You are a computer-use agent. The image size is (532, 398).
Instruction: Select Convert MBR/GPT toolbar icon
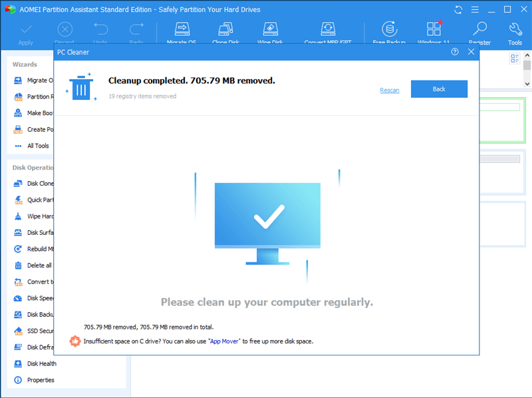click(328, 29)
